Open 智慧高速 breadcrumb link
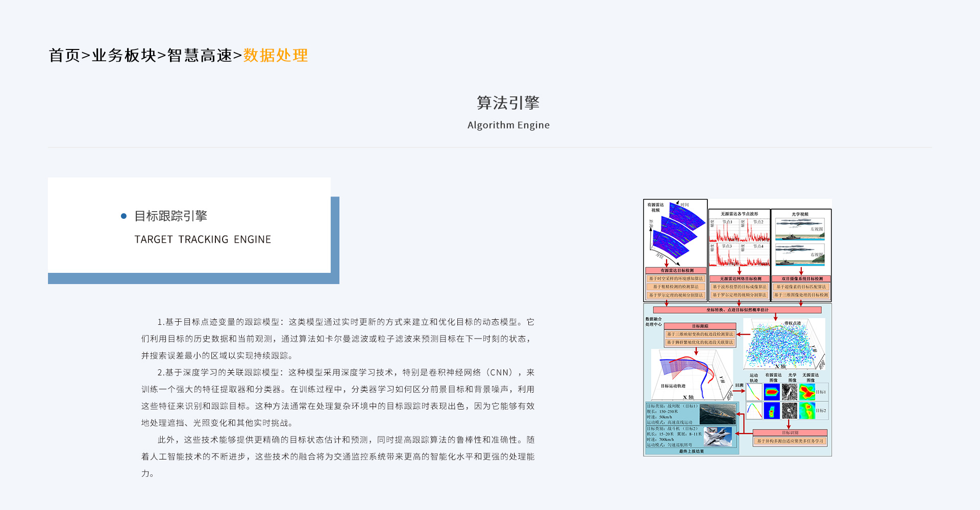Viewport: 980px width, 510px height. (x=200, y=55)
